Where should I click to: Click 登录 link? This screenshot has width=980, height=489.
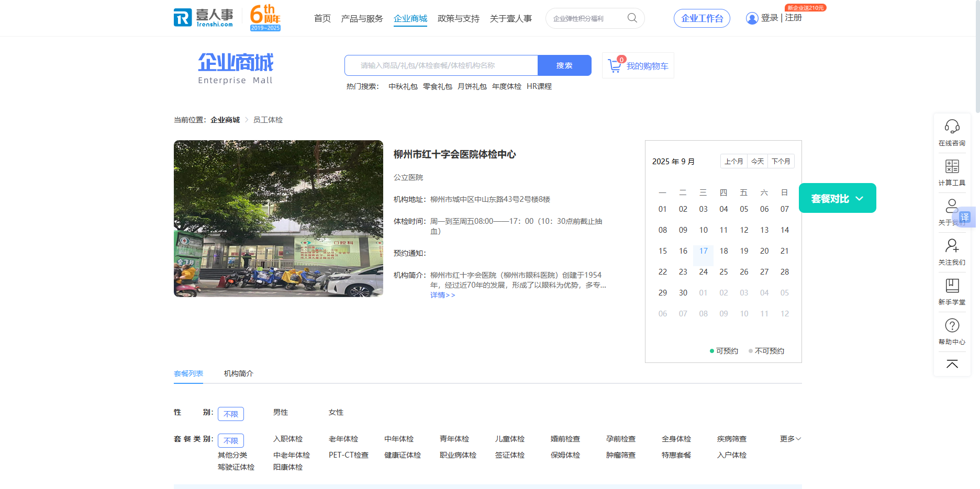[x=770, y=18]
